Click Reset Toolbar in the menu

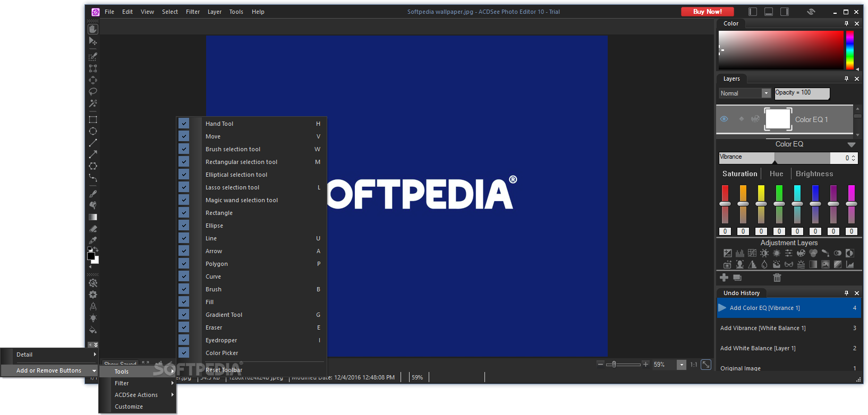pyautogui.click(x=224, y=370)
